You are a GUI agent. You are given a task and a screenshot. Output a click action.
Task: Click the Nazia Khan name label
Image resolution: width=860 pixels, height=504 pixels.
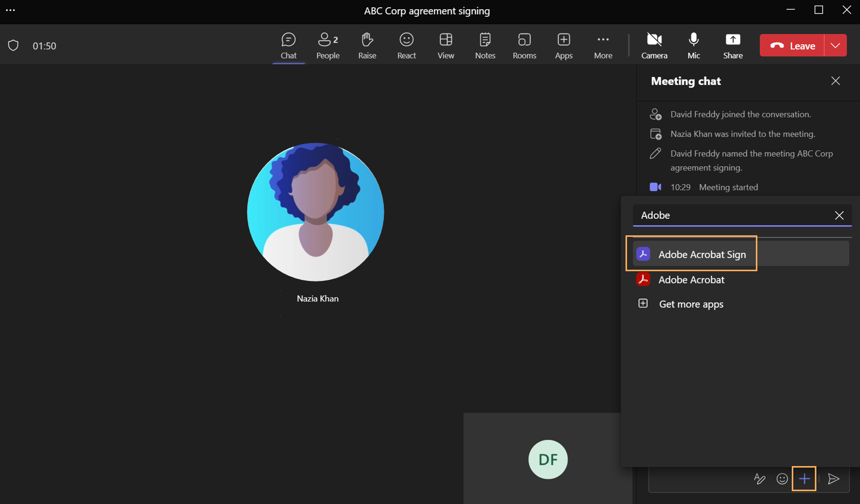318,298
